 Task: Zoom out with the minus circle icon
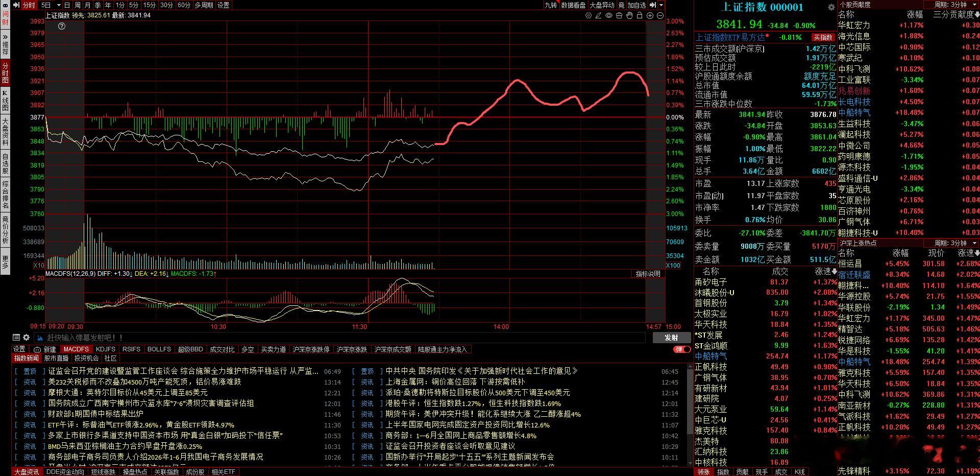pos(660,15)
